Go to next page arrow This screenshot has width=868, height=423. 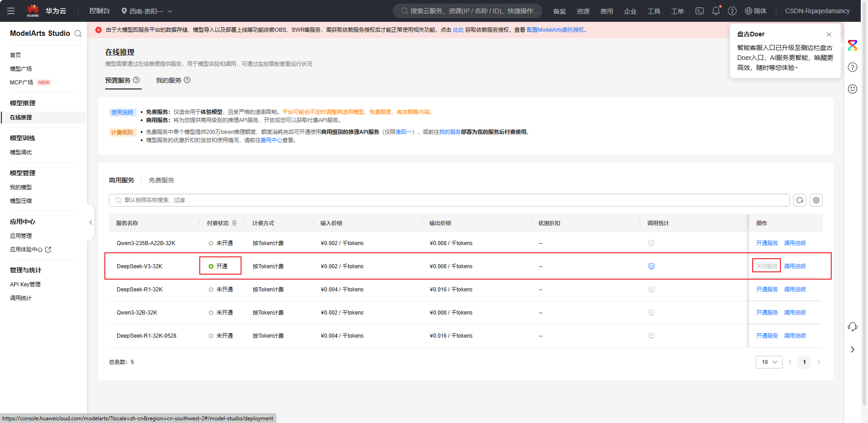[x=819, y=362]
